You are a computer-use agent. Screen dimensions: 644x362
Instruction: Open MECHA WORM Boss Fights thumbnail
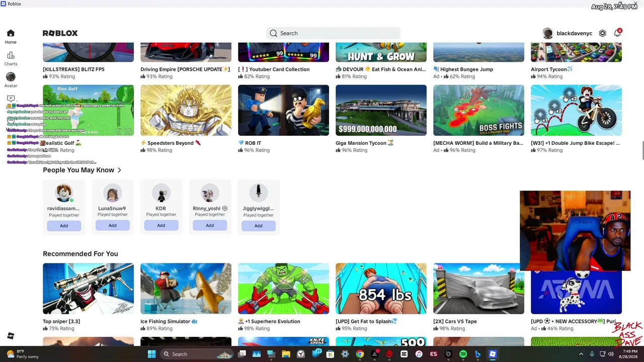tap(478, 111)
